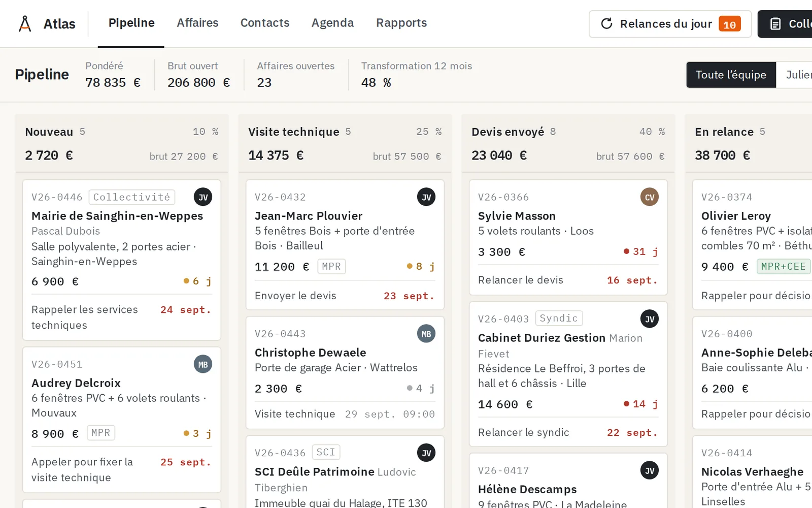Open Relances du jour reminders

670,24
